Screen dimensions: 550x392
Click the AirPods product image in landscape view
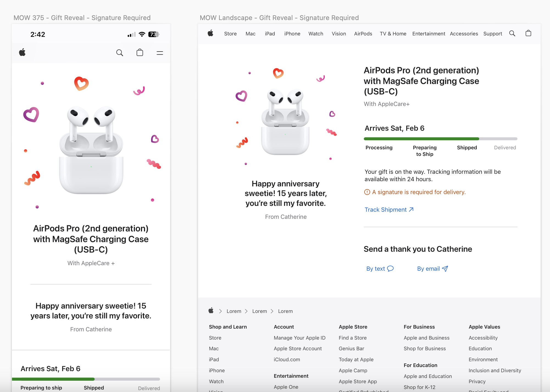point(285,122)
